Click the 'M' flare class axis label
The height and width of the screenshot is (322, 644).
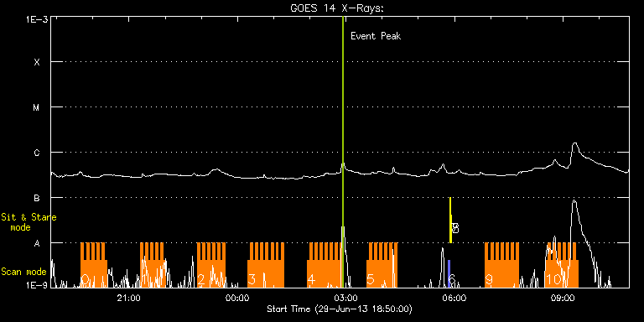coord(37,107)
